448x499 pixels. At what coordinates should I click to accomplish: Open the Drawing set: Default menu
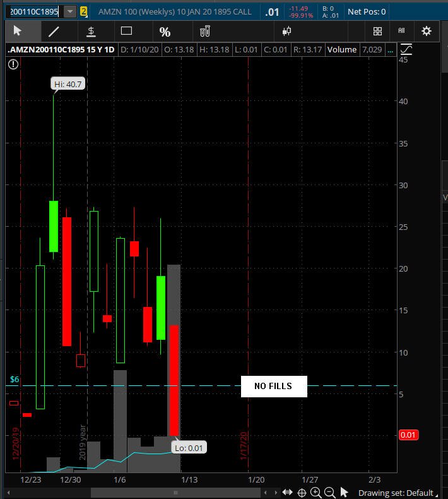398,493
